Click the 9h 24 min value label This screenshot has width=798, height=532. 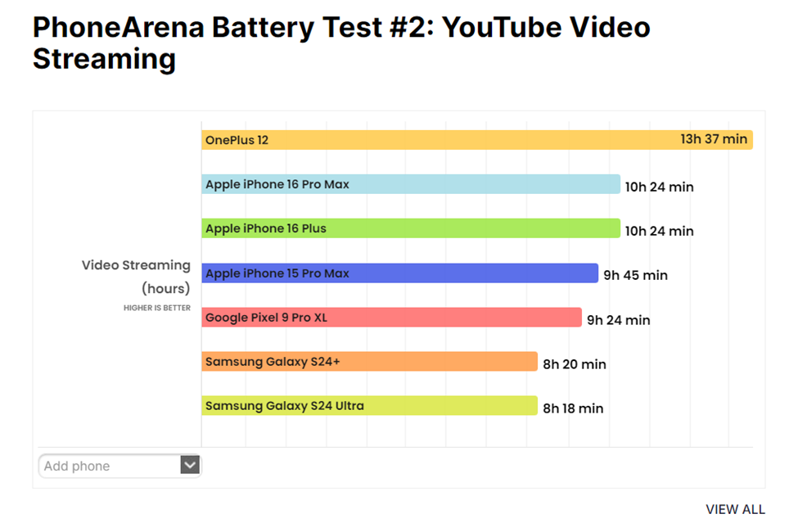point(618,320)
